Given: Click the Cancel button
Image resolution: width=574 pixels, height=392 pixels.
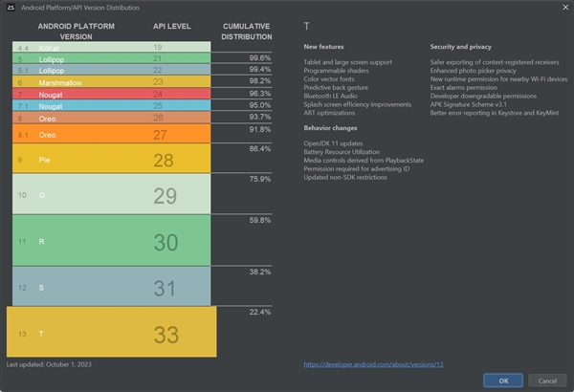Looking at the screenshot, I should tap(547, 381).
